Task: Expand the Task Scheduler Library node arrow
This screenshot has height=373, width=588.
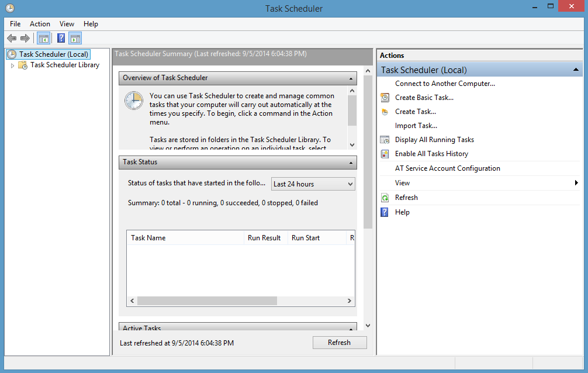Action: tap(12, 65)
